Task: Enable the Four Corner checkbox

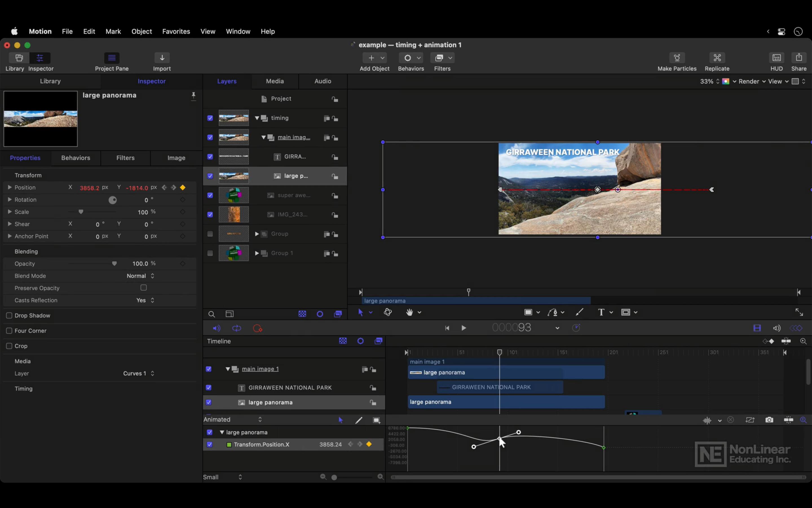Action: (9, 330)
